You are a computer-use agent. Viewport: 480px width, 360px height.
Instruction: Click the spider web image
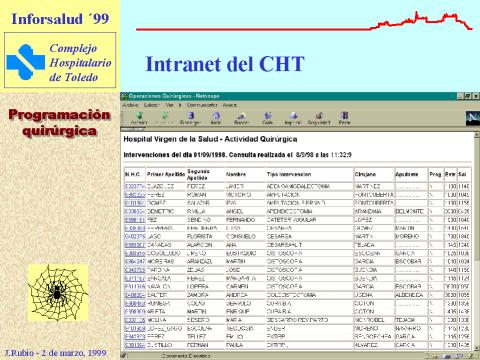[58, 292]
